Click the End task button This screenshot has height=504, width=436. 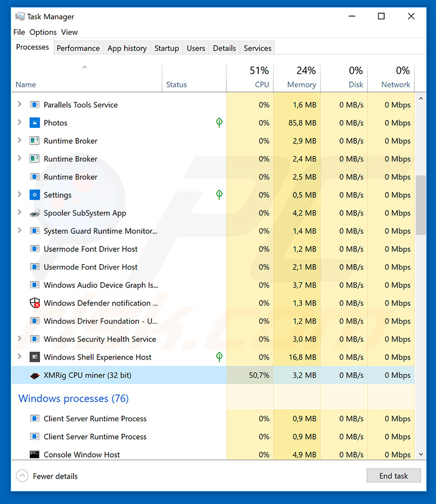(394, 475)
